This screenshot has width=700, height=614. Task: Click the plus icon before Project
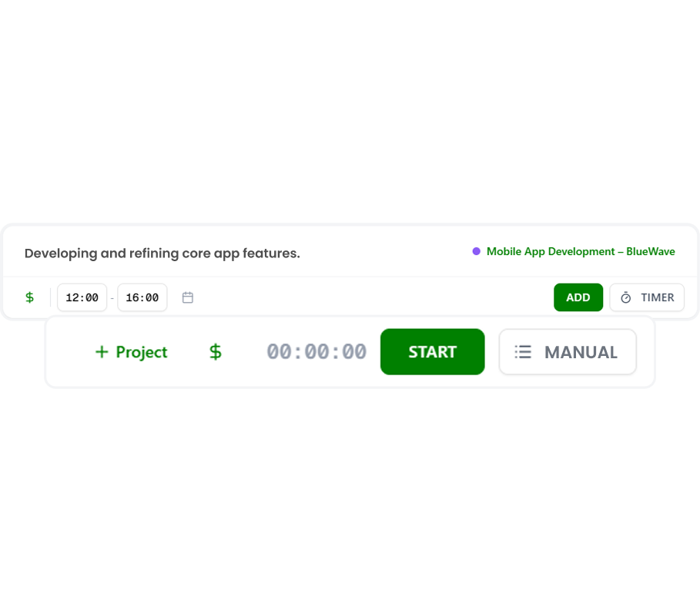point(102,352)
